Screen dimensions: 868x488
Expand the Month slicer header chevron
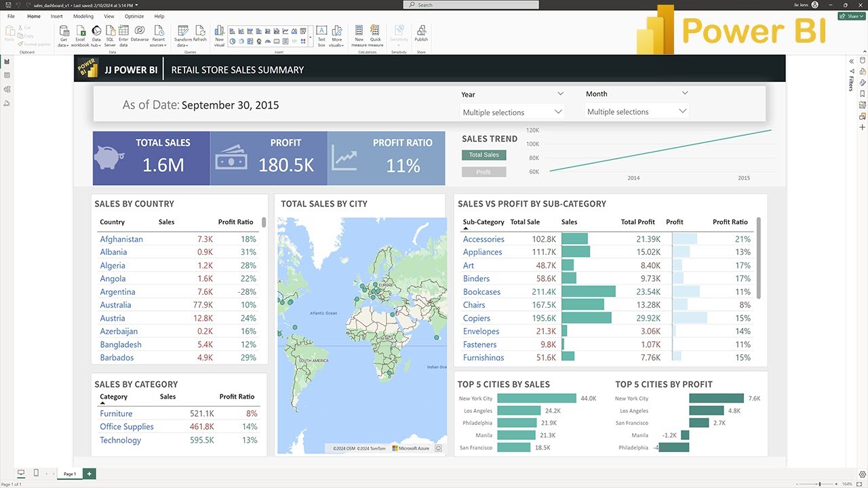(x=685, y=93)
